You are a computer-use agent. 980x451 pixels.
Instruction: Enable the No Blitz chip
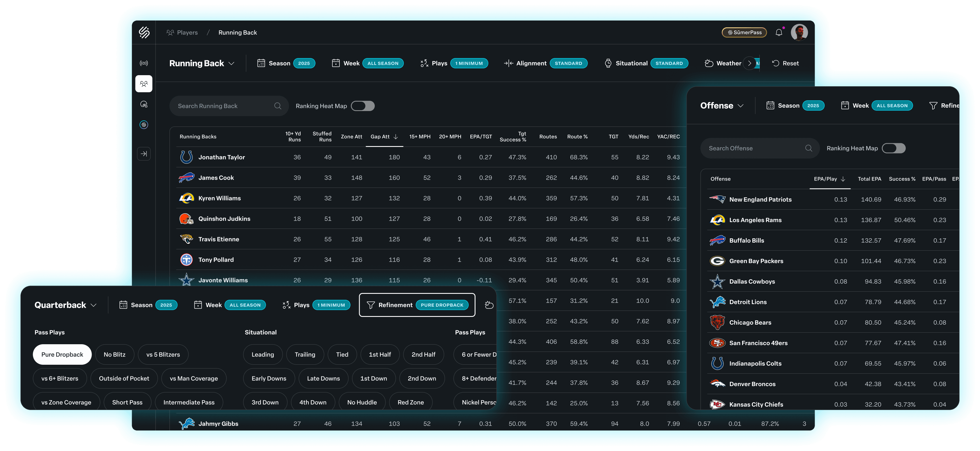pos(114,354)
